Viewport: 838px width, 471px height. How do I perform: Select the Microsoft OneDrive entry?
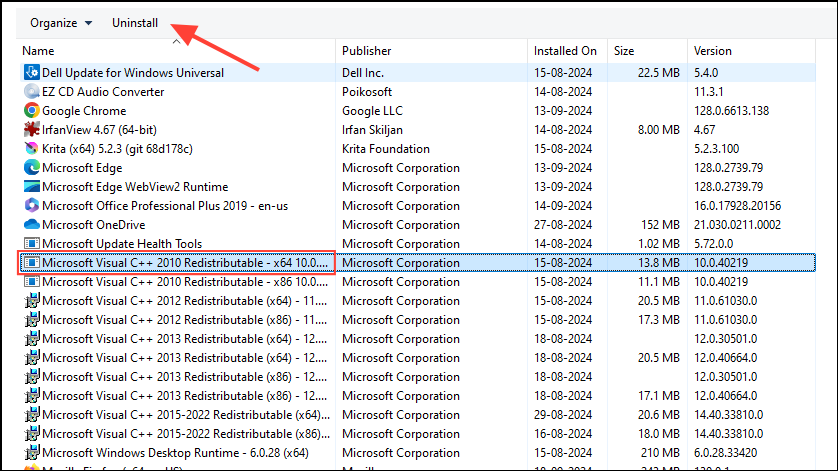click(94, 225)
